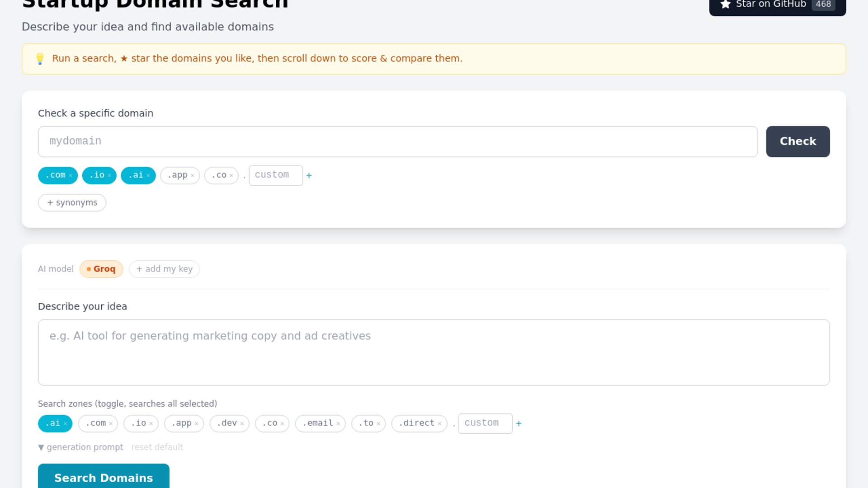Click the × on the .email zone chip
The image size is (868, 488).
click(x=338, y=424)
